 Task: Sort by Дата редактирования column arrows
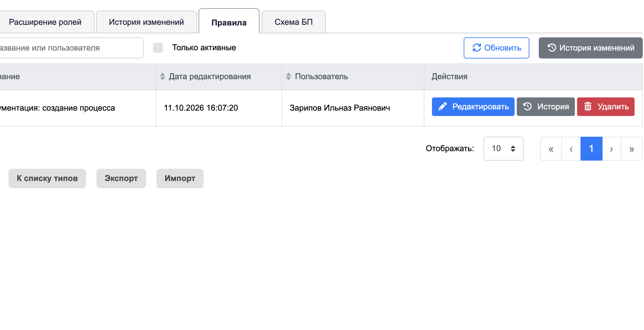162,76
